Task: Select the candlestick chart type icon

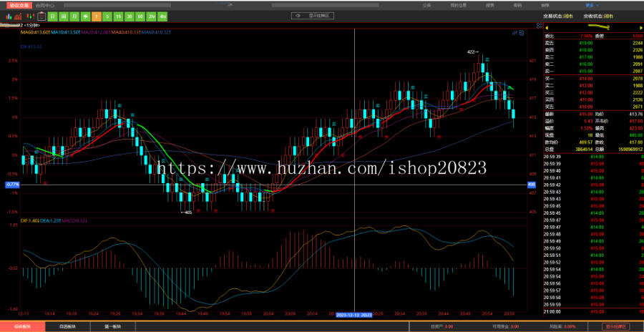Action: click(30, 16)
